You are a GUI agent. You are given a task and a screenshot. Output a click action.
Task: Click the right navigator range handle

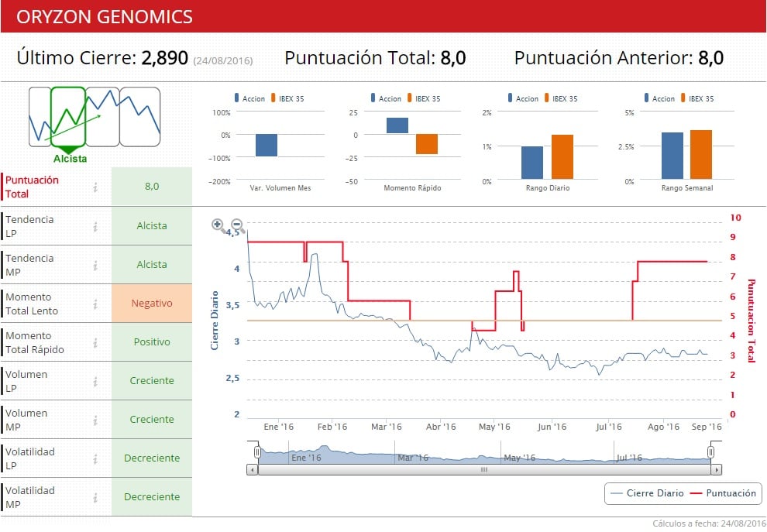(710, 451)
